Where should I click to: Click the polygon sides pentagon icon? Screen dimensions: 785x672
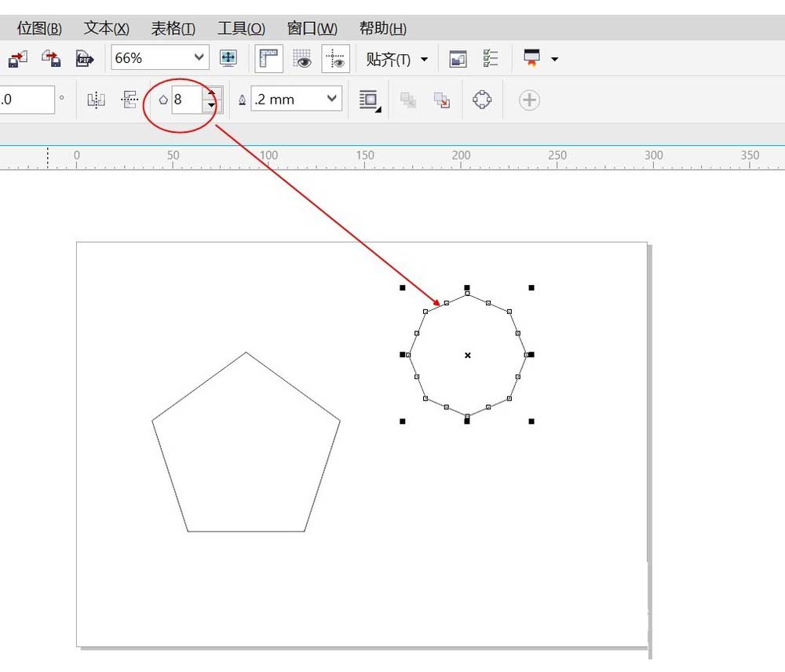tap(163, 100)
